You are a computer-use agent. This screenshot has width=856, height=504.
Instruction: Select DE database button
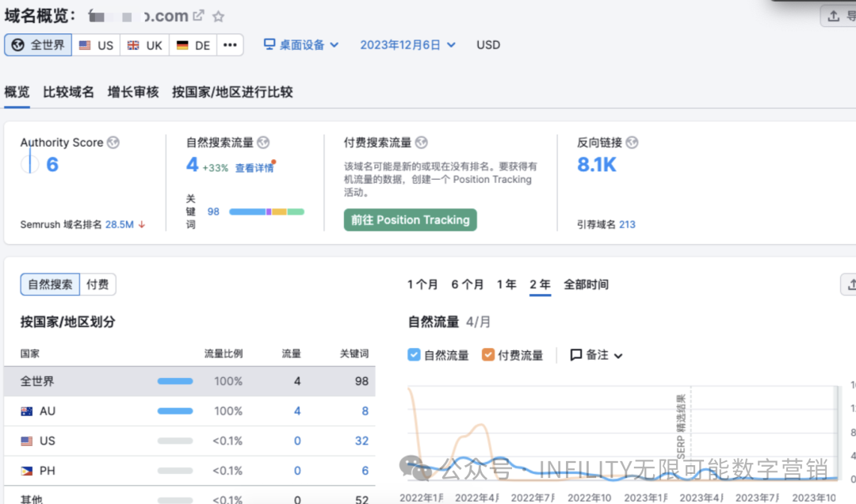coord(193,45)
